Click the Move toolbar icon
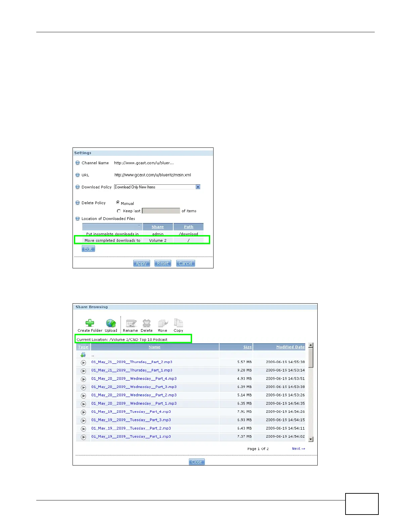 (x=163, y=323)
